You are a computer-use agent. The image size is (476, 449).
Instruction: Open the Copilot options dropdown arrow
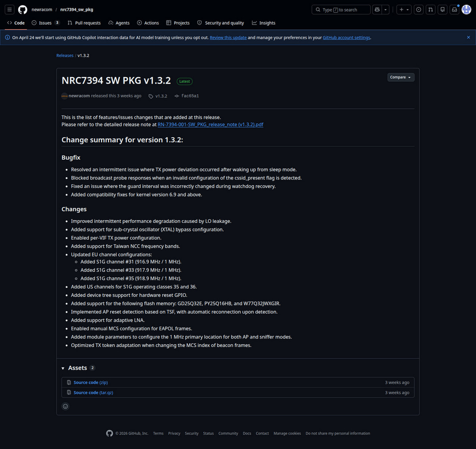[386, 10]
